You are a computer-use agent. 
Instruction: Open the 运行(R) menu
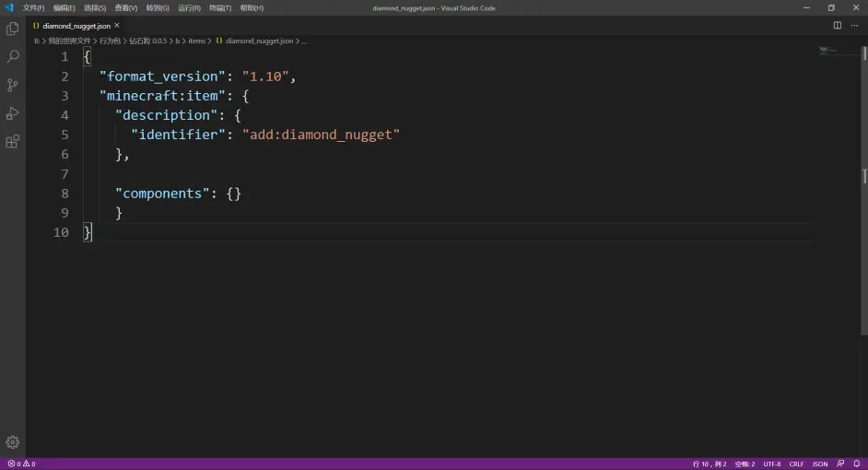189,7
